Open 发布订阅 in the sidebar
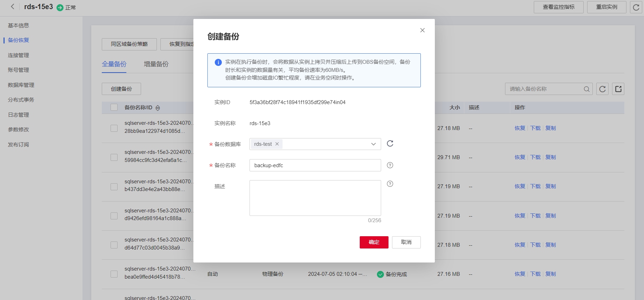The width and height of the screenshot is (644, 300). pos(18,145)
